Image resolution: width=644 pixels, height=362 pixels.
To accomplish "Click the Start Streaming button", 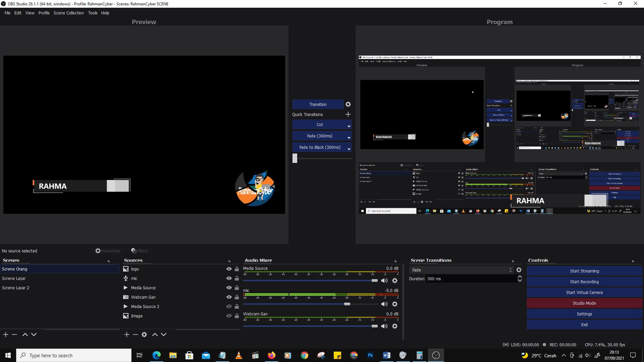I will (x=584, y=270).
